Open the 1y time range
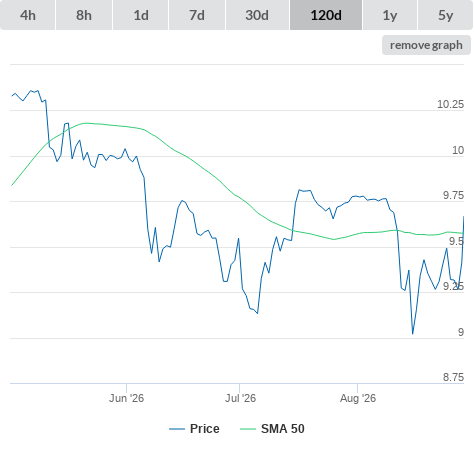This screenshot has width=474, height=455. pyautogui.click(x=390, y=15)
